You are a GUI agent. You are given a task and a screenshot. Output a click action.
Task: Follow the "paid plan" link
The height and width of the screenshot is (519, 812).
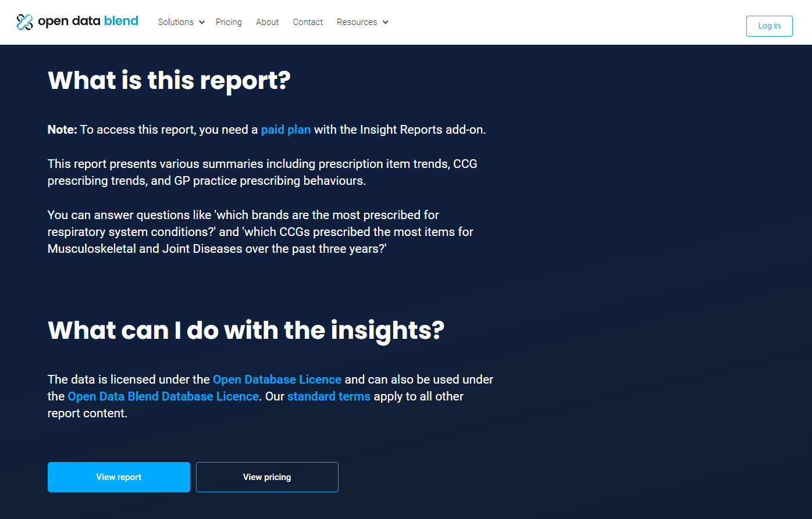tap(286, 130)
